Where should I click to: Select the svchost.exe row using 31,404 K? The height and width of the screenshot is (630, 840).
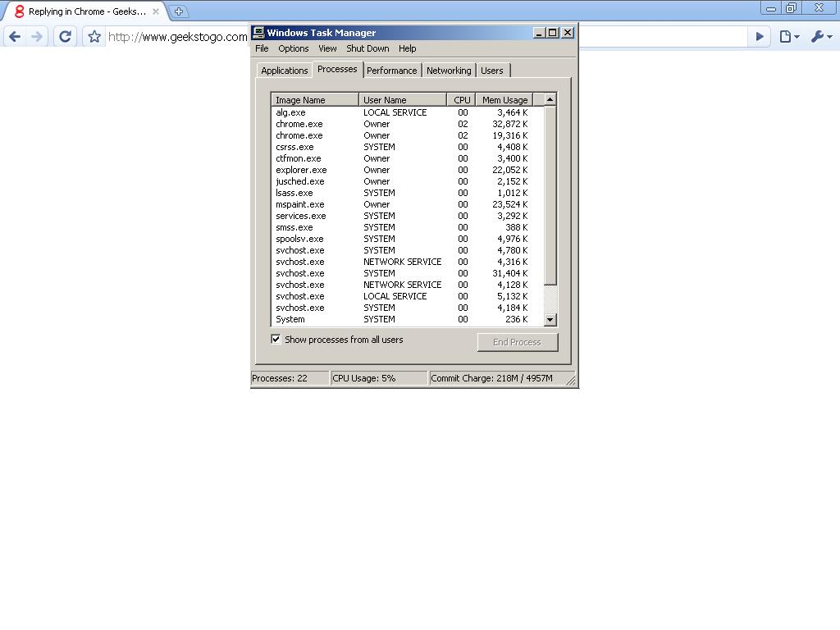[x=407, y=273]
